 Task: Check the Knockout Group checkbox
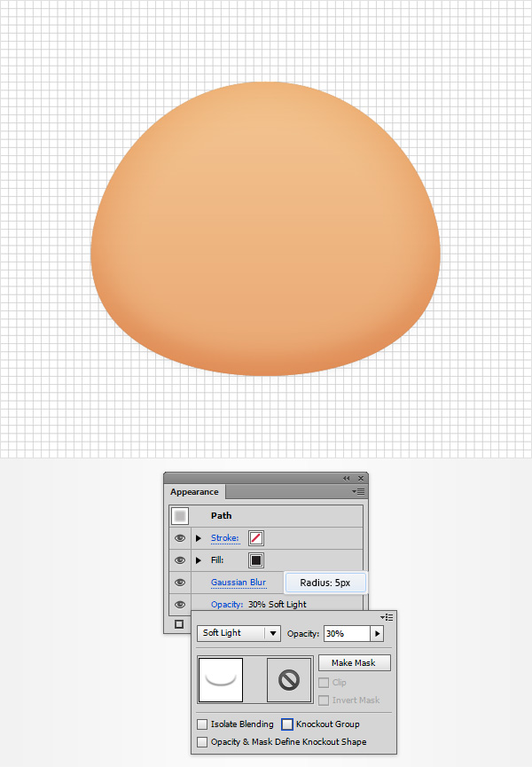[287, 724]
